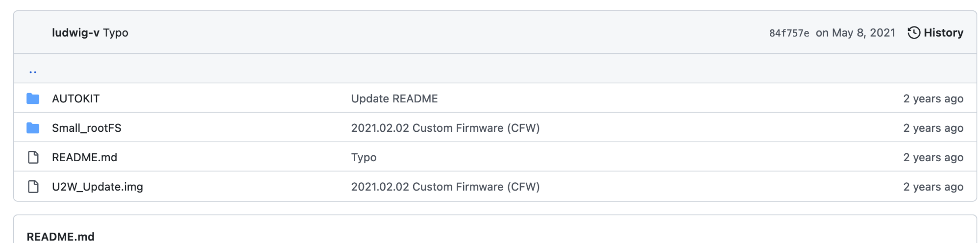The width and height of the screenshot is (980, 243).
Task: Open the Update README commit message
Action: tap(394, 98)
